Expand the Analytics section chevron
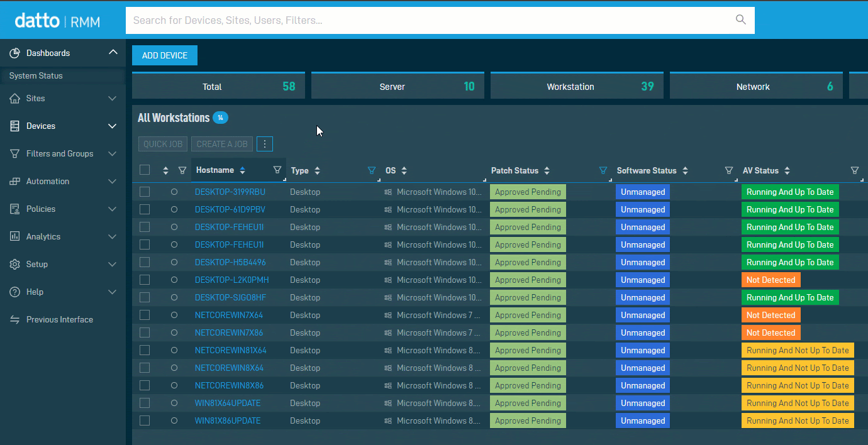 [113, 237]
